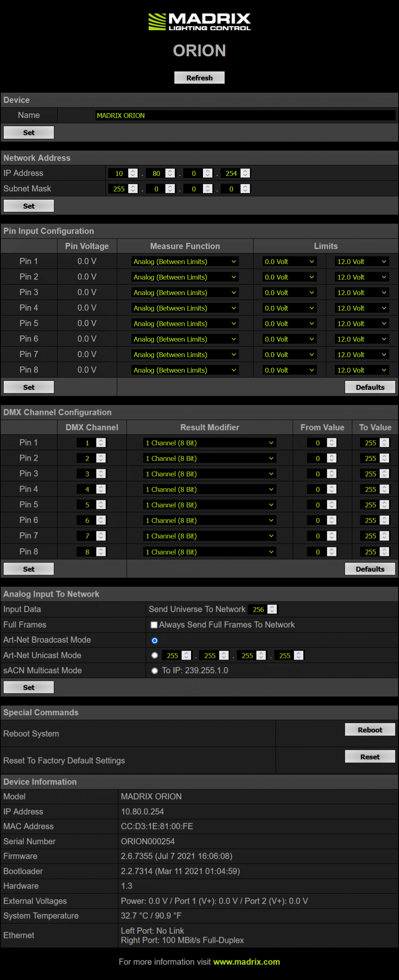Screen dimensions: 399x980
Task: Click Set button under Network Address
Action: (29, 206)
